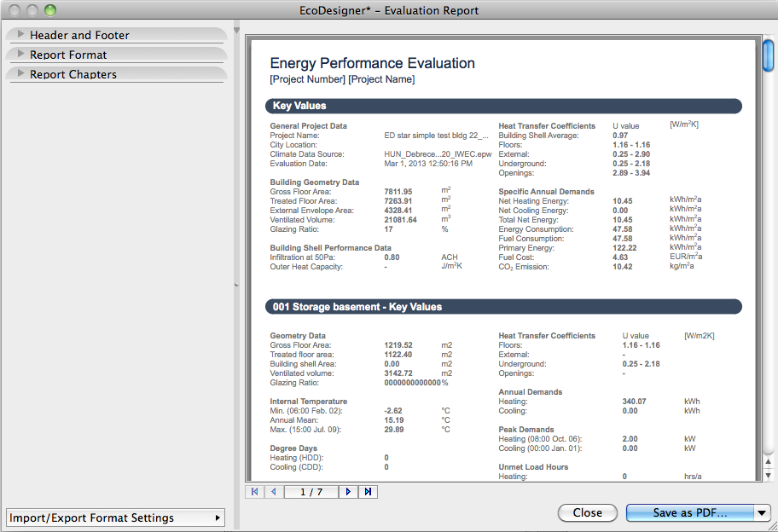
Task: Collapse side panel with top splitter arrow
Action: pyautogui.click(x=236, y=31)
